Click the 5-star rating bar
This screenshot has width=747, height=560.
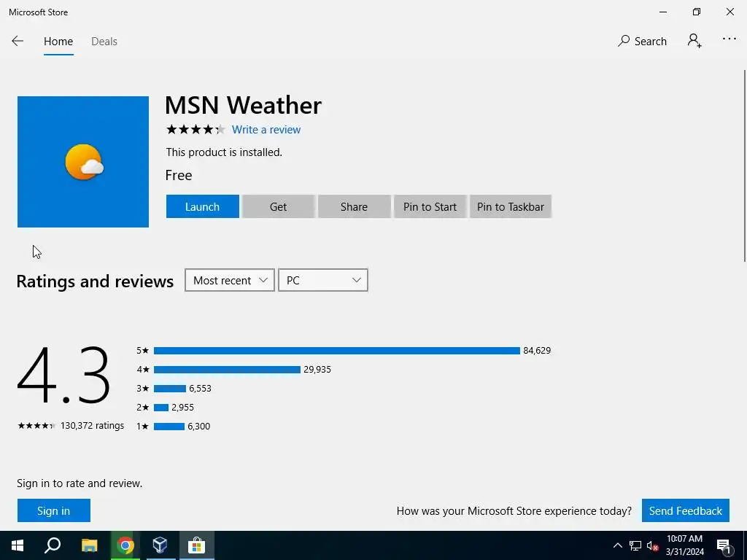tap(337, 351)
